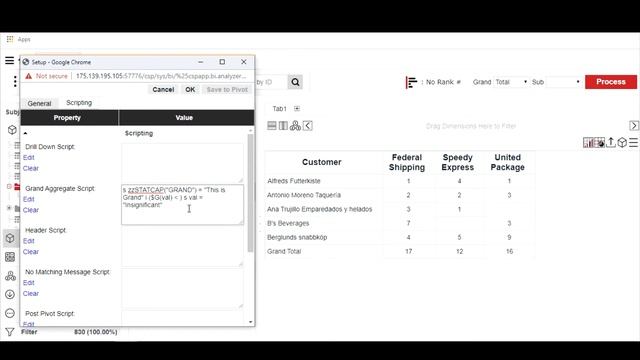This screenshot has width=640, height=360.
Task: Click the Drill Down Script text area
Action: point(182,163)
